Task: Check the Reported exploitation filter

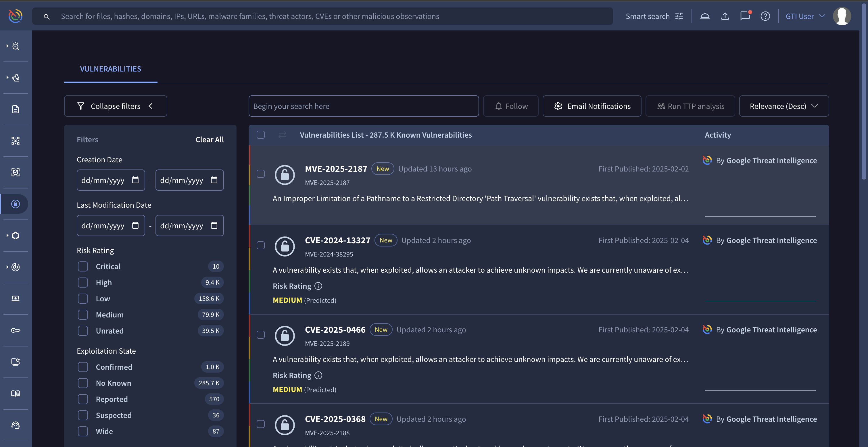Action: [x=83, y=399]
